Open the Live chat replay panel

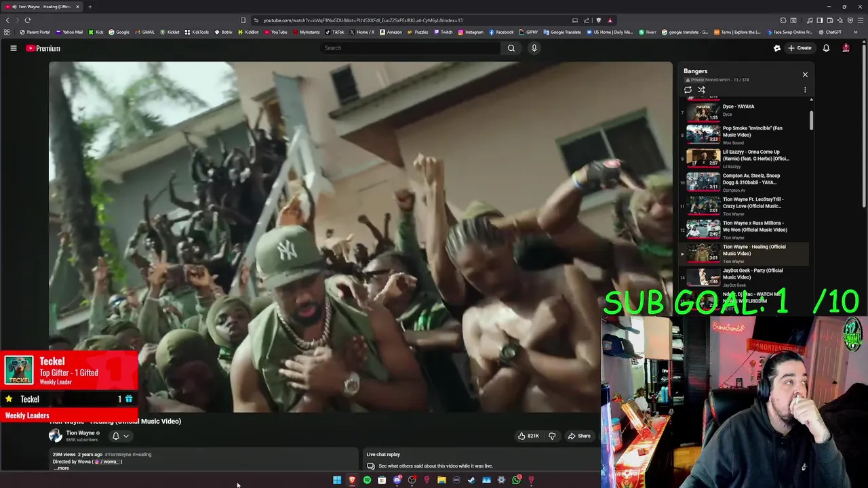coord(483,460)
